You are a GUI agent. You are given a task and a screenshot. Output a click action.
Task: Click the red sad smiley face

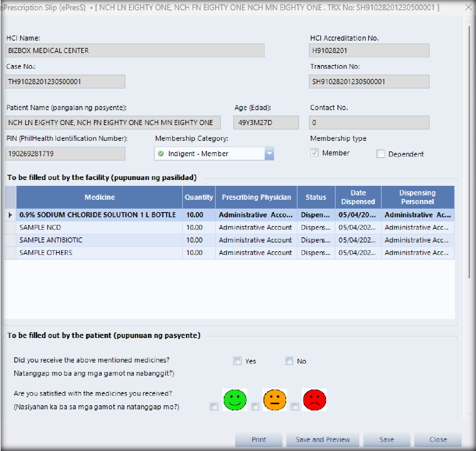[x=314, y=399]
